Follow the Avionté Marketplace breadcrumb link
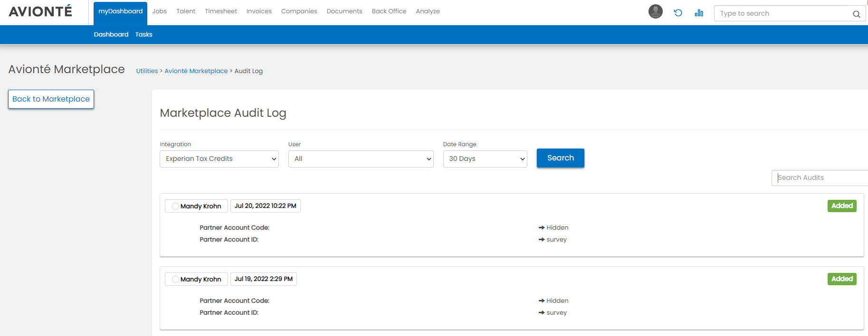Viewport: 868px width, 336px height. [196, 71]
